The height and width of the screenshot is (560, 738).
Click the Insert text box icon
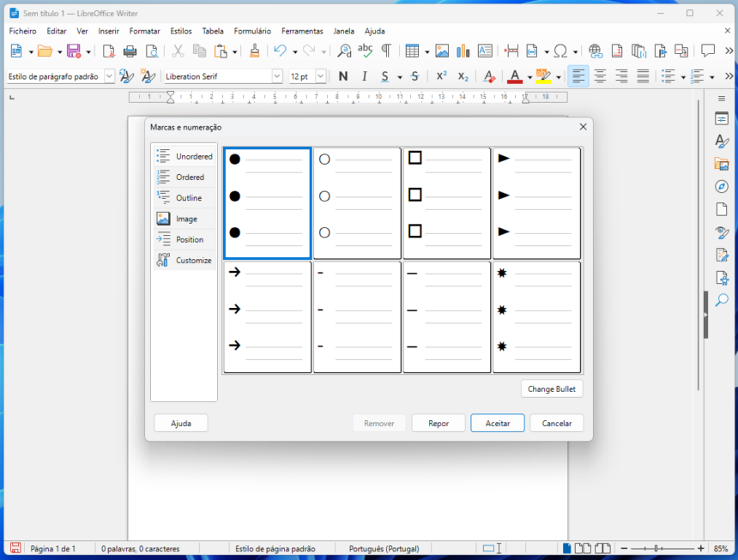pos(485,51)
